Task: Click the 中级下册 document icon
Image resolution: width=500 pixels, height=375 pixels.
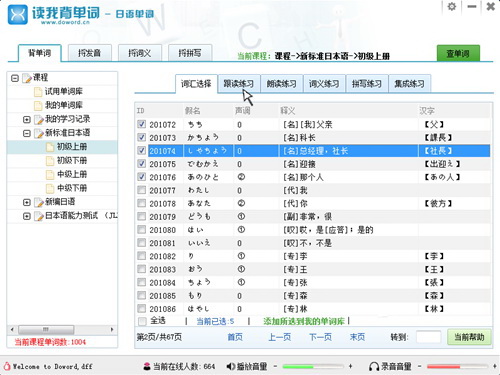Action: click(50, 189)
